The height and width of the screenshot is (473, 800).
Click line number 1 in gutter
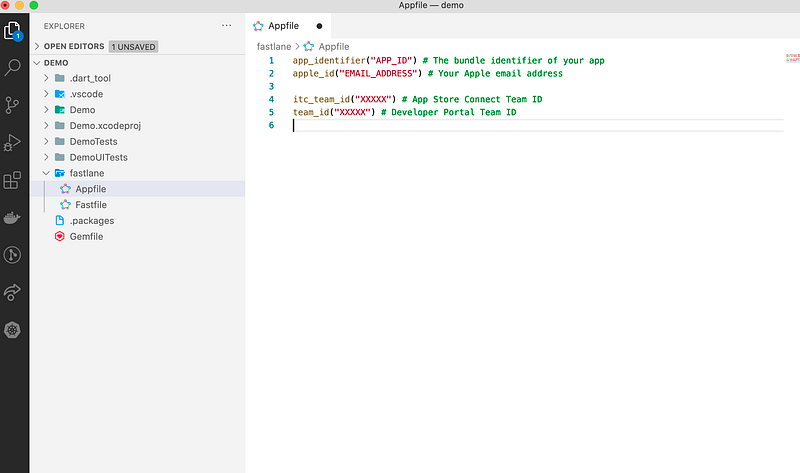[x=271, y=61]
